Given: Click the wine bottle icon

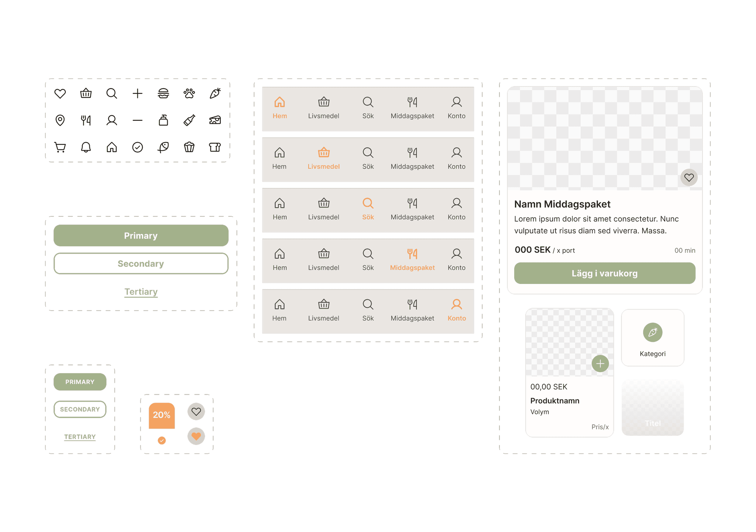Looking at the screenshot, I should [189, 120].
